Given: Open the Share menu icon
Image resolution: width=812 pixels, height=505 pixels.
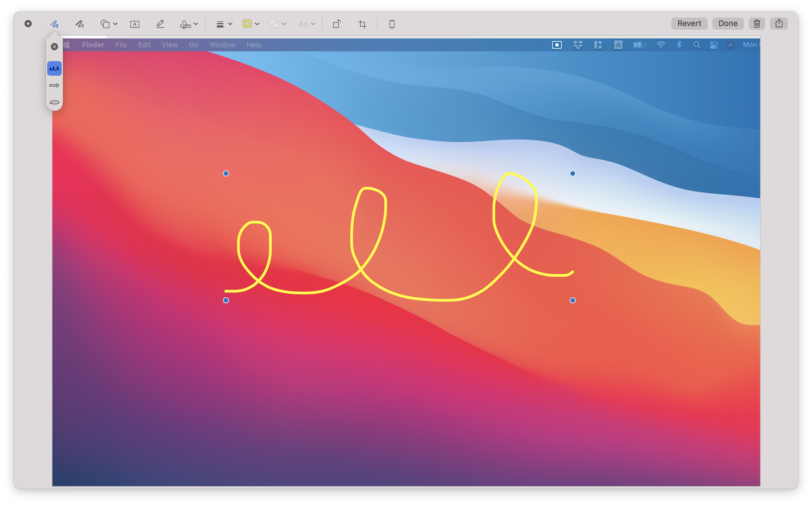Looking at the screenshot, I should point(779,23).
